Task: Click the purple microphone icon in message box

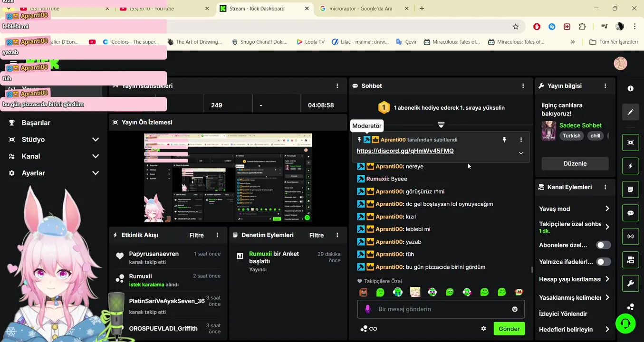Action: (367, 309)
